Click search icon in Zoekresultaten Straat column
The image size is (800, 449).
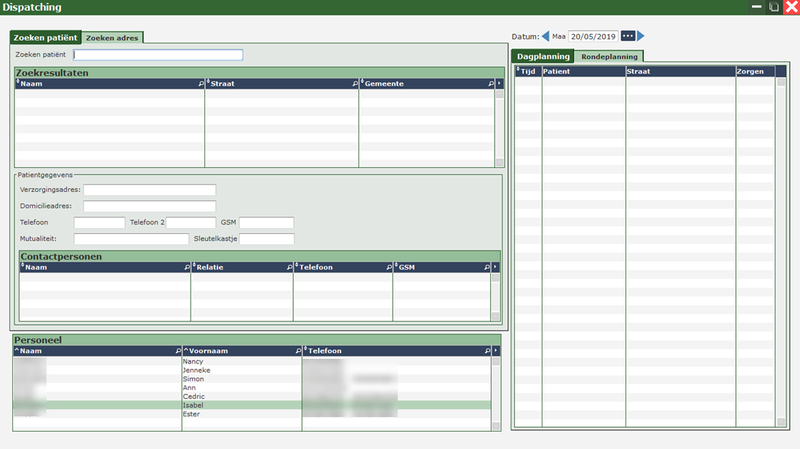coord(354,84)
